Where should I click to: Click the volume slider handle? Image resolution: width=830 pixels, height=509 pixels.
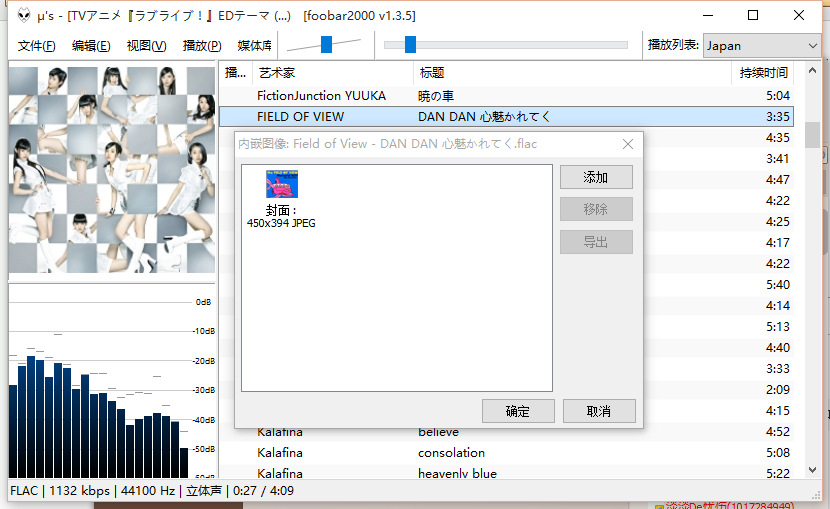coord(327,44)
